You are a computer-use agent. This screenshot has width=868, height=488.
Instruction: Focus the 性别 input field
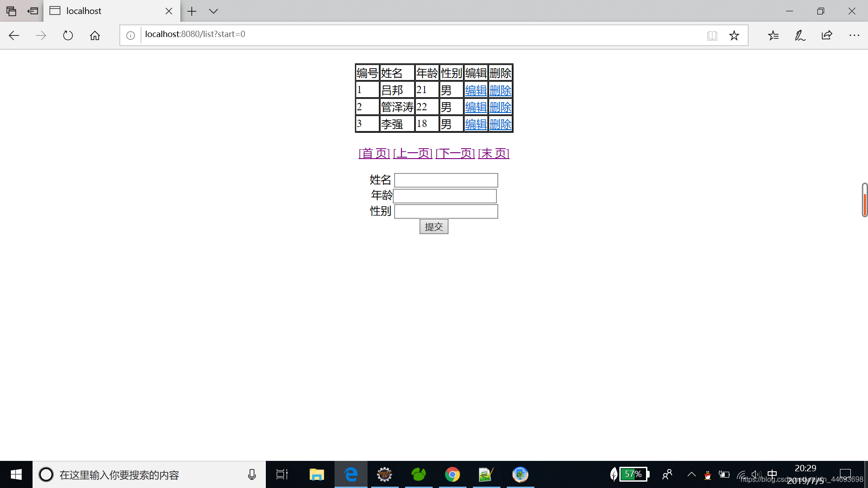click(x=446, y=211)
